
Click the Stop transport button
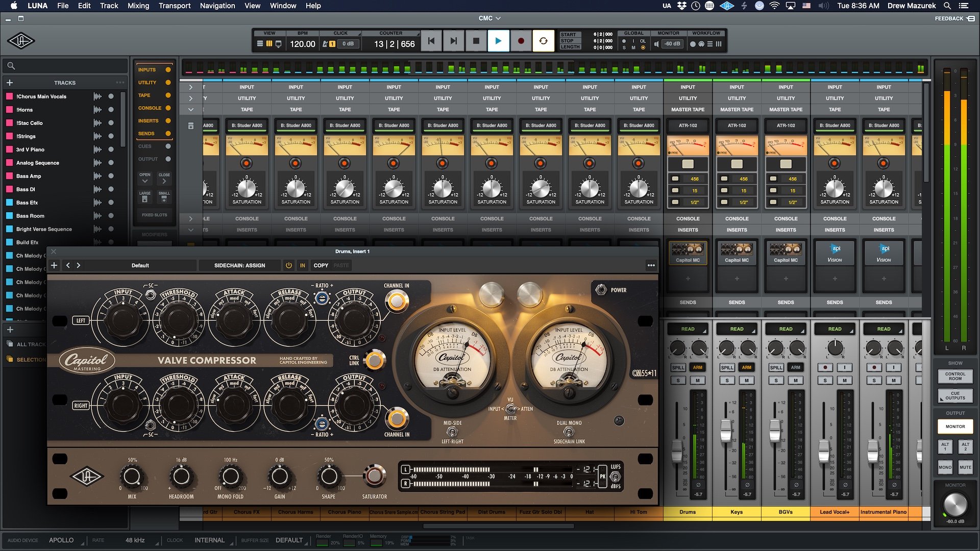coord(476,41)
